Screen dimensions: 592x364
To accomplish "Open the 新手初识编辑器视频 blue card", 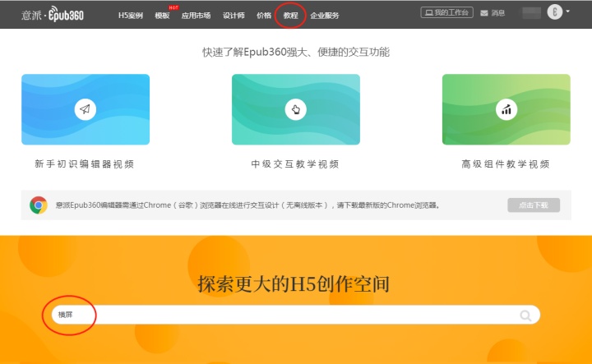I will pyautogui.click(x=86, y=109).
